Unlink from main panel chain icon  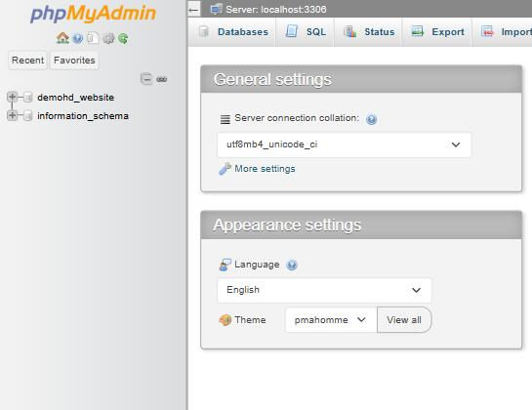point(161,79)
